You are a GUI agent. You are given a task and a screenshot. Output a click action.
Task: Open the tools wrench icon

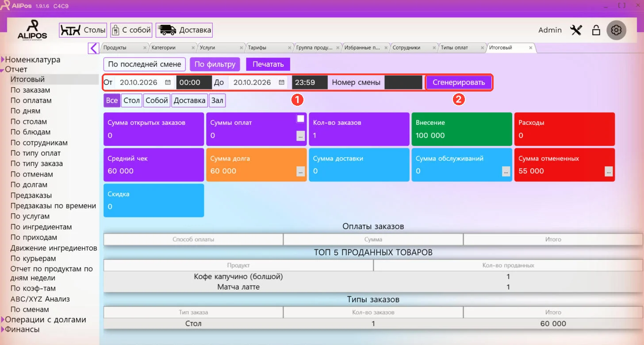click(x=576, y=30)
